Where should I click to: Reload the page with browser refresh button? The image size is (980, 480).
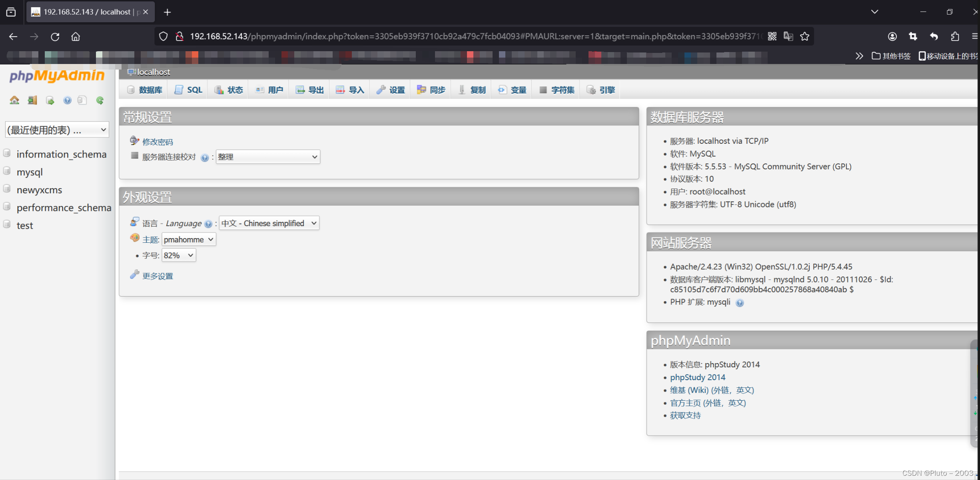(55, 37)
